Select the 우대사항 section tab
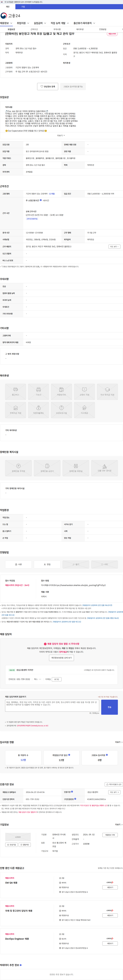The width and height of the screenshot is (123, 980). [x=57, y=29]
